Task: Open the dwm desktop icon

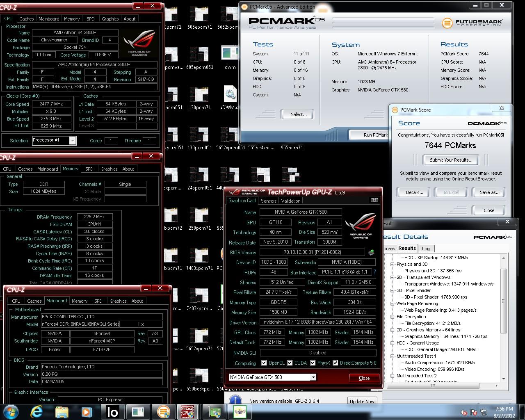Action: tap(230, 58)
